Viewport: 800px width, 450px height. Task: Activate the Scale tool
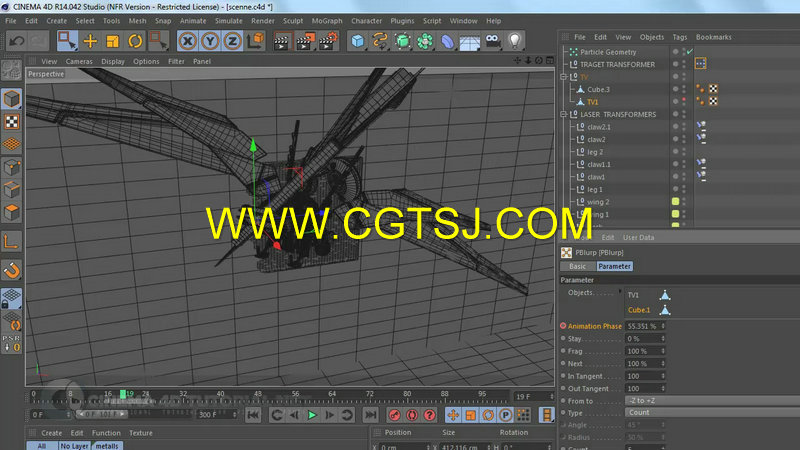pyautogui.click(x=113, y=41)
